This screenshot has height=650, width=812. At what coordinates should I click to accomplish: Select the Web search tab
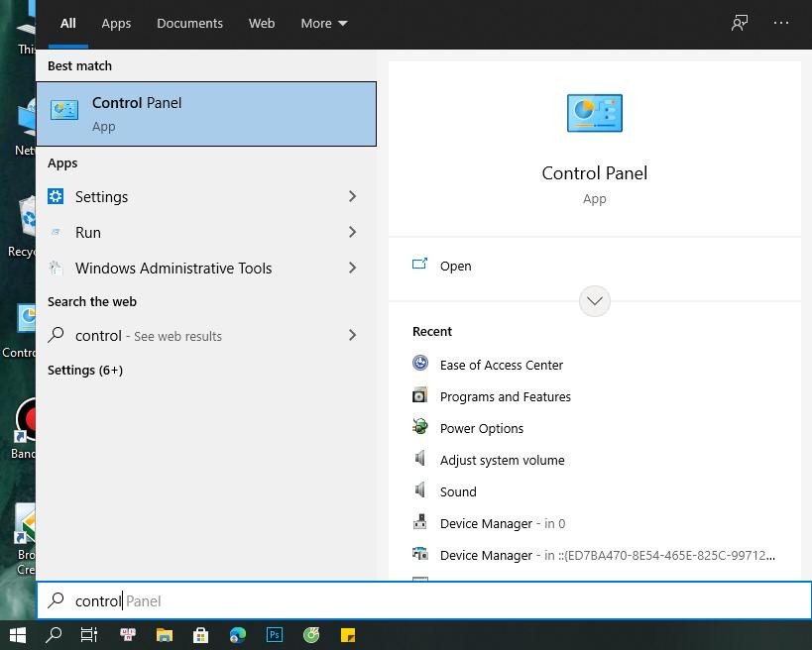point(262,23)
